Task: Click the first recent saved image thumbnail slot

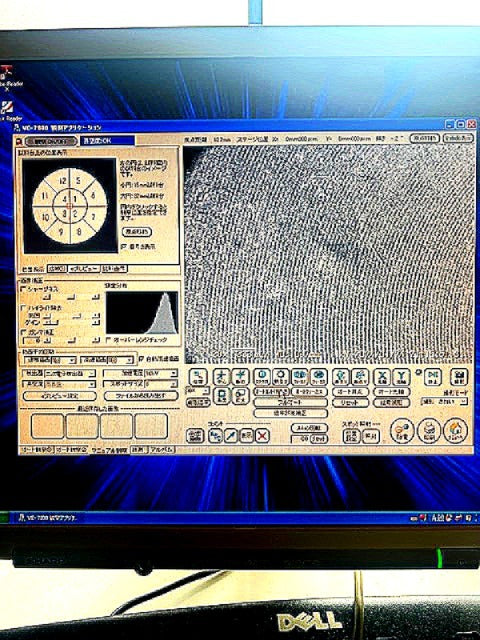Action: pyautogui.click(x=48, y=426)
